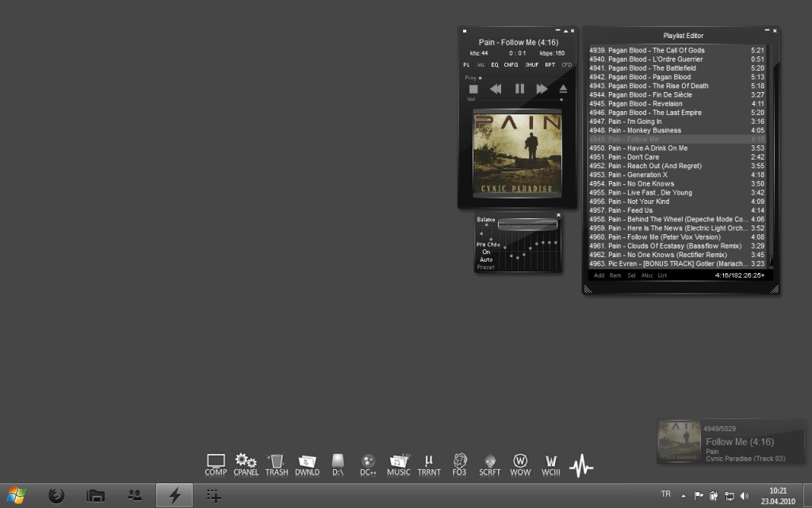Toggle SHUF shuffle mode

point(532,65)
